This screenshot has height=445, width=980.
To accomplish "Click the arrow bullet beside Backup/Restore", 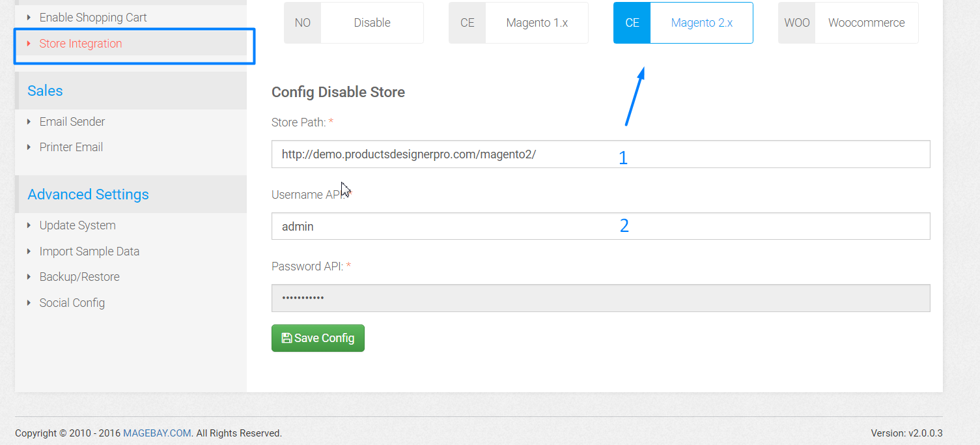I will click(x=29, y=277).
